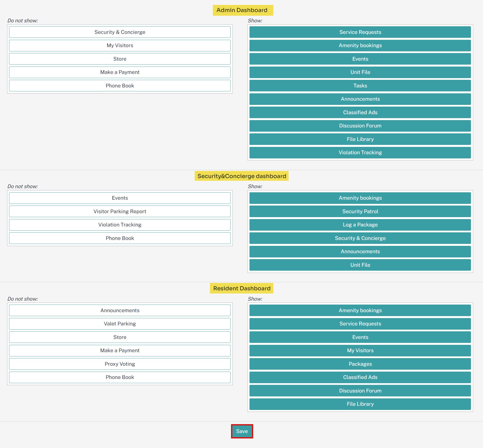The image size is (483, 448).
Task: Show Events on the Security&Concierge dashboard
Action: (x=120, y=198)
